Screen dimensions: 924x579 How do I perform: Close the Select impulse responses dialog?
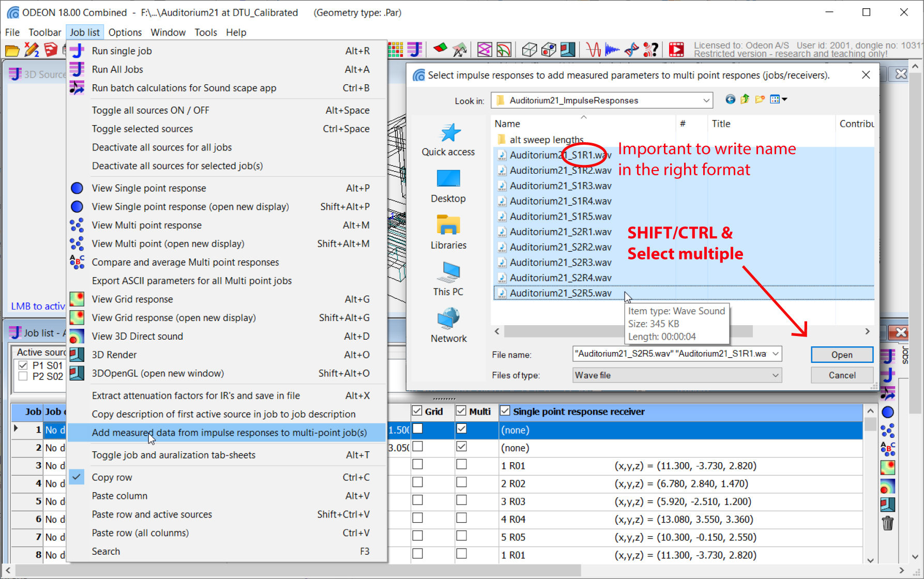tap(866, 75)
